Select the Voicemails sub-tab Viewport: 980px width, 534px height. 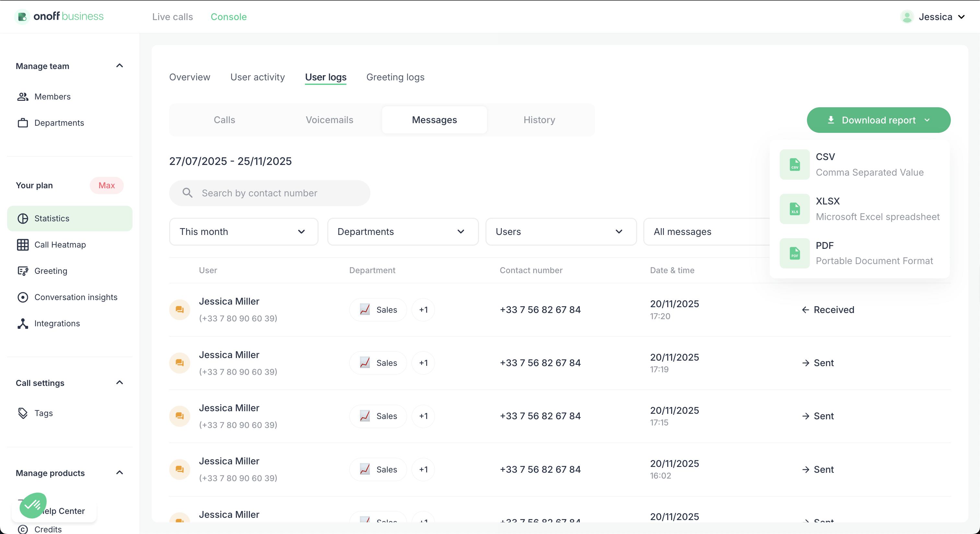[x=330, y=120]
